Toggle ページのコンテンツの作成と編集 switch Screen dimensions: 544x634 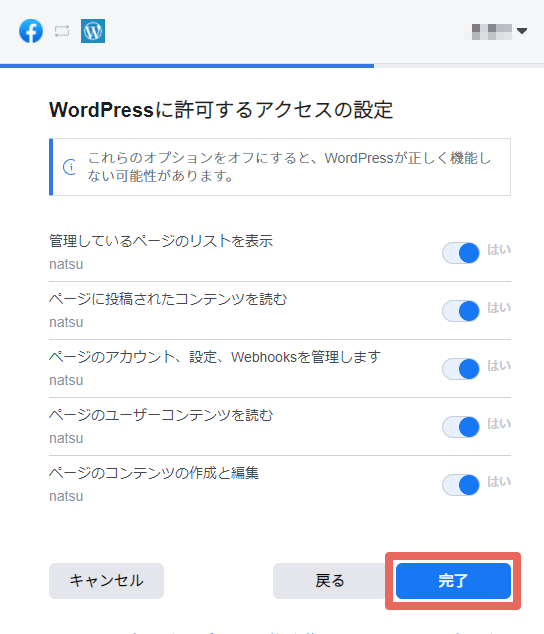click(x=461, y=485)
